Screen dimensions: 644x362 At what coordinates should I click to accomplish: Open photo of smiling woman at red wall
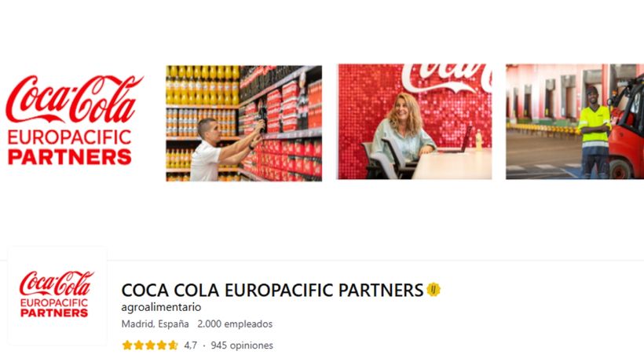point(415,122)
